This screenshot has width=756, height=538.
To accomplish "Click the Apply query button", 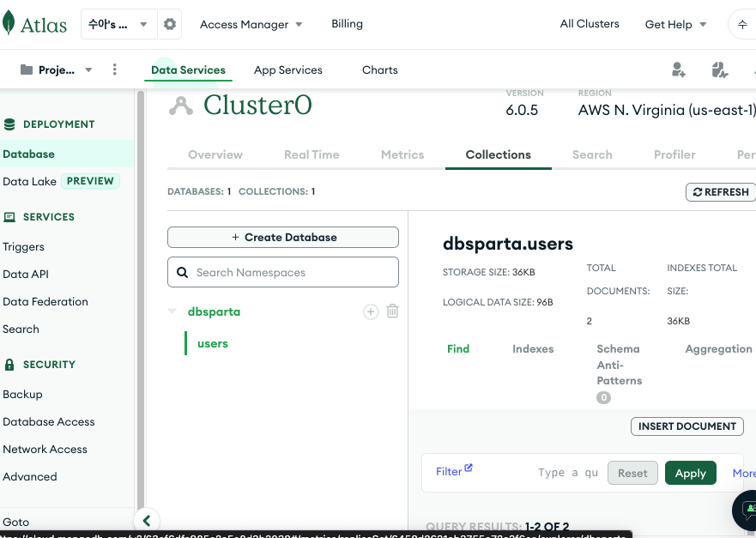I will tap(691, 473).
